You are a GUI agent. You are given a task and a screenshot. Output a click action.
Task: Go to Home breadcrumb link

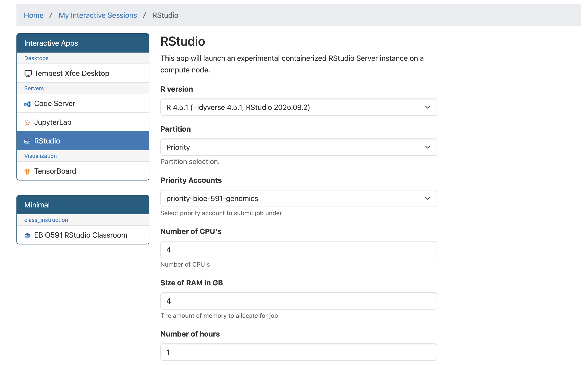point(34,15)
